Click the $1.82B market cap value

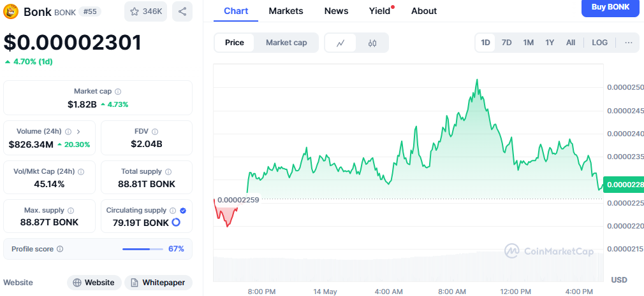(82, 104)
